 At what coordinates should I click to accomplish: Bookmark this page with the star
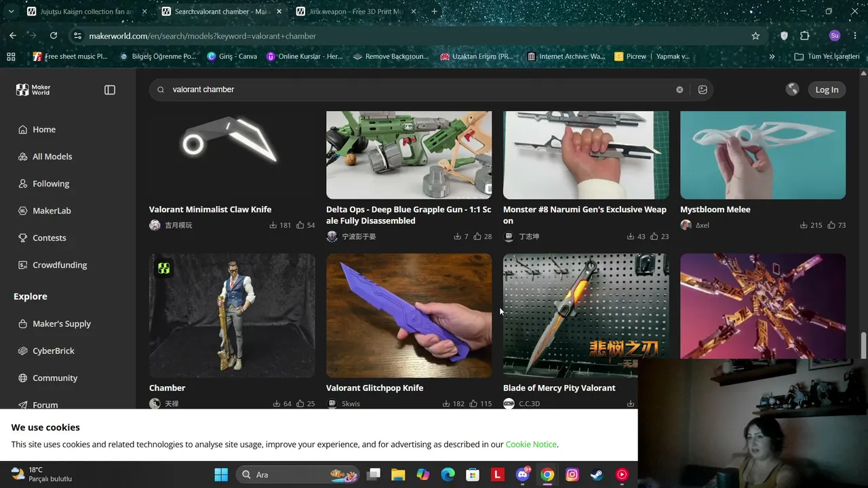click(755, 36)
